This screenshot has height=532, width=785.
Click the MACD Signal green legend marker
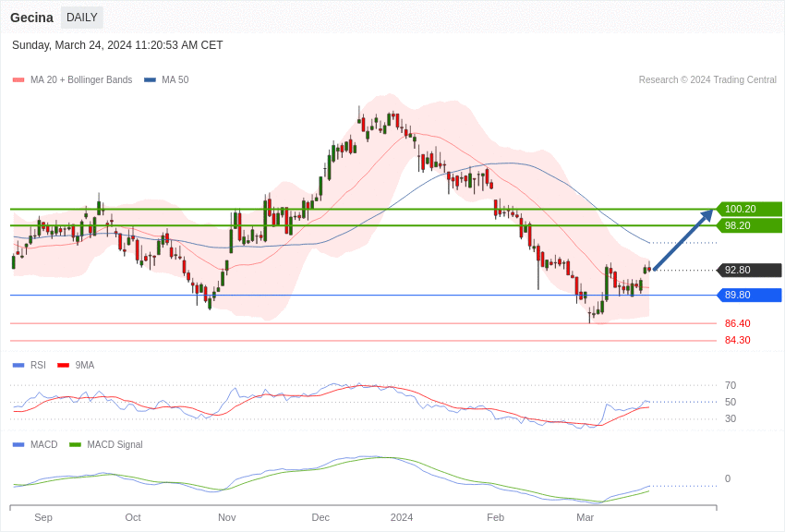(x=76, y=444)
